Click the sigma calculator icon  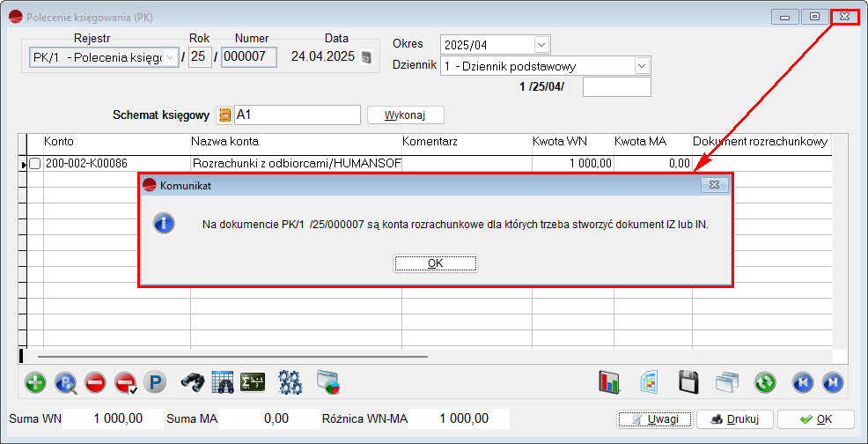tap(253, 382)
